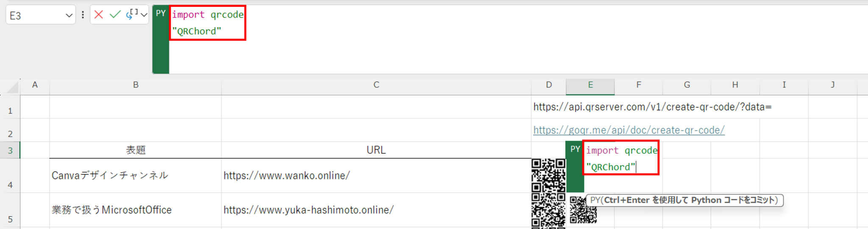868x229 pixels.
Task: Select the yuka-hashimoto.online URL cell
Action: [376, 210]
